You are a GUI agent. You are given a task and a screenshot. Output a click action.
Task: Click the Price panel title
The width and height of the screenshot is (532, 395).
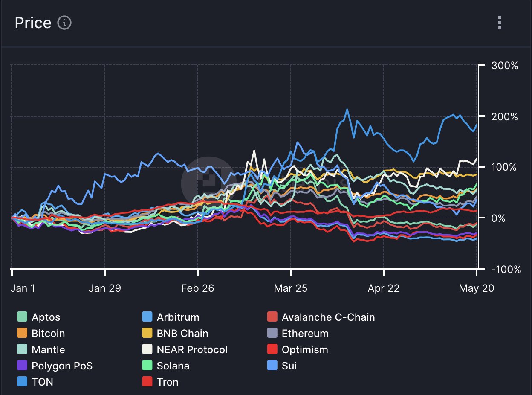(x=33, y=23)
